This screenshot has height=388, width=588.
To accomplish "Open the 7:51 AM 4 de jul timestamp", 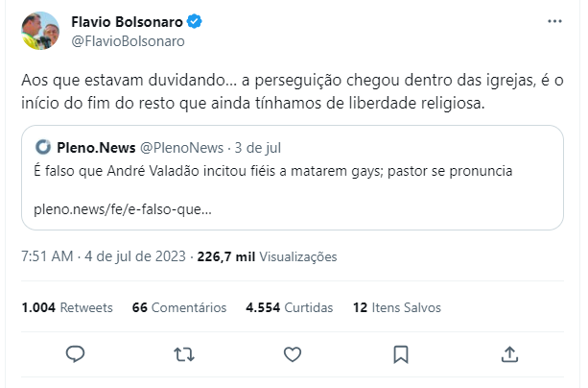I will 104,256.
